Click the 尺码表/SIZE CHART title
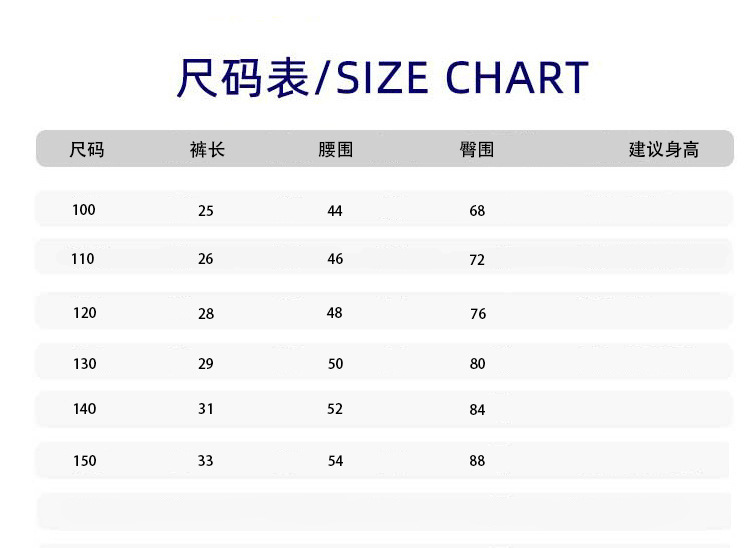The width and height of the screenshot is (750, 548). [382, 78]
